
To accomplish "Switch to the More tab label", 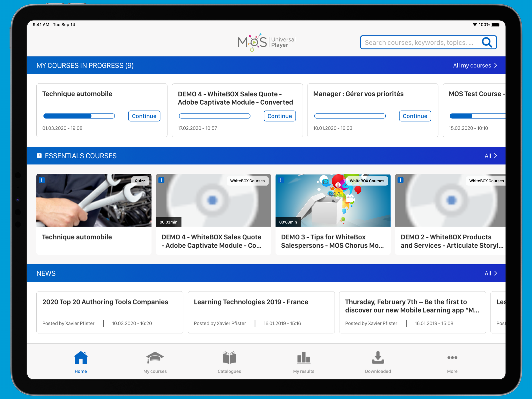I will (x=452, y=371).
